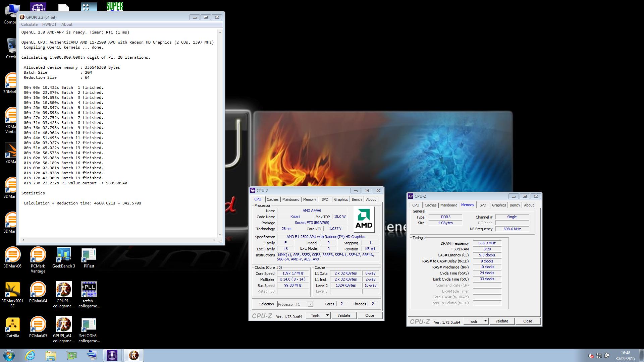
Task: Click the Core Speed value 1397.17 MHz
Action: 293,274
